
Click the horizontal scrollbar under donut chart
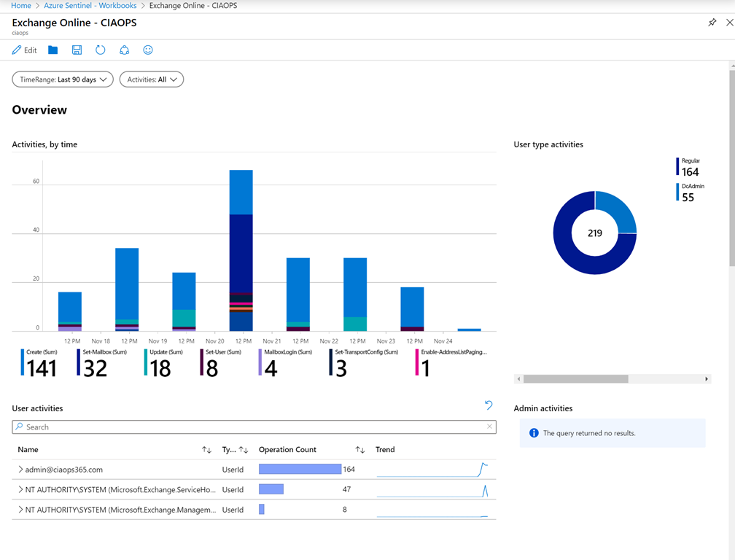point(575,379)
